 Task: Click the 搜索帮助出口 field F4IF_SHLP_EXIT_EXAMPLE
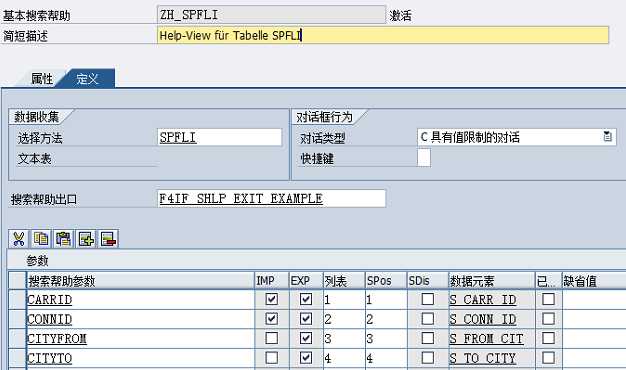(x=271, y=198)
